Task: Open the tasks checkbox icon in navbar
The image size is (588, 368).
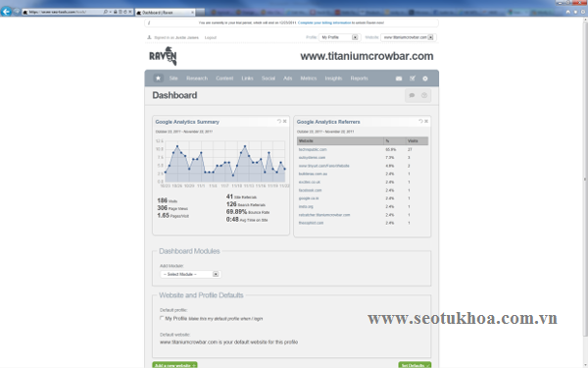Action: pyautogui.click(x=413, y=79)
